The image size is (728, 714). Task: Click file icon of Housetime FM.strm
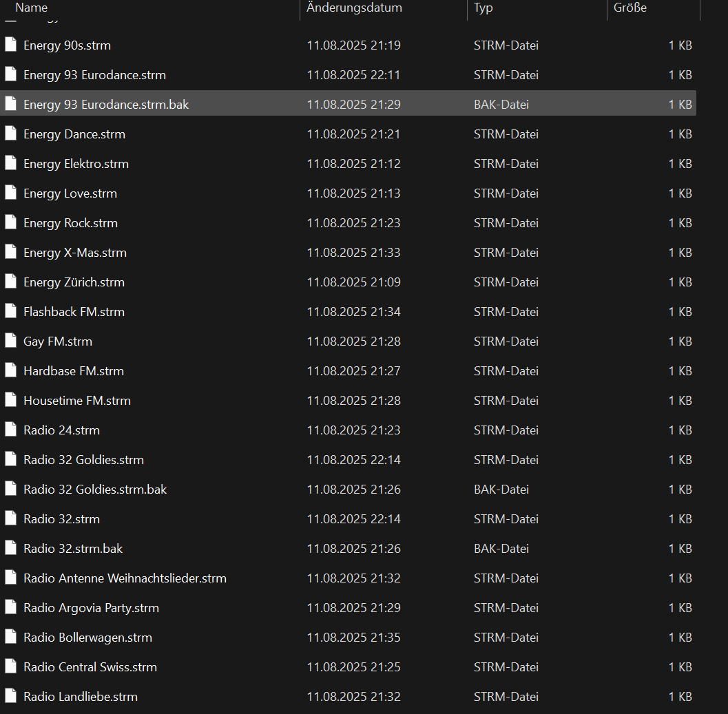11,400
